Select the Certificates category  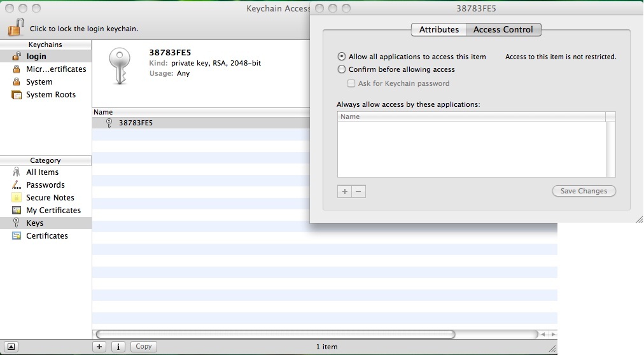(x=46, y=236)
